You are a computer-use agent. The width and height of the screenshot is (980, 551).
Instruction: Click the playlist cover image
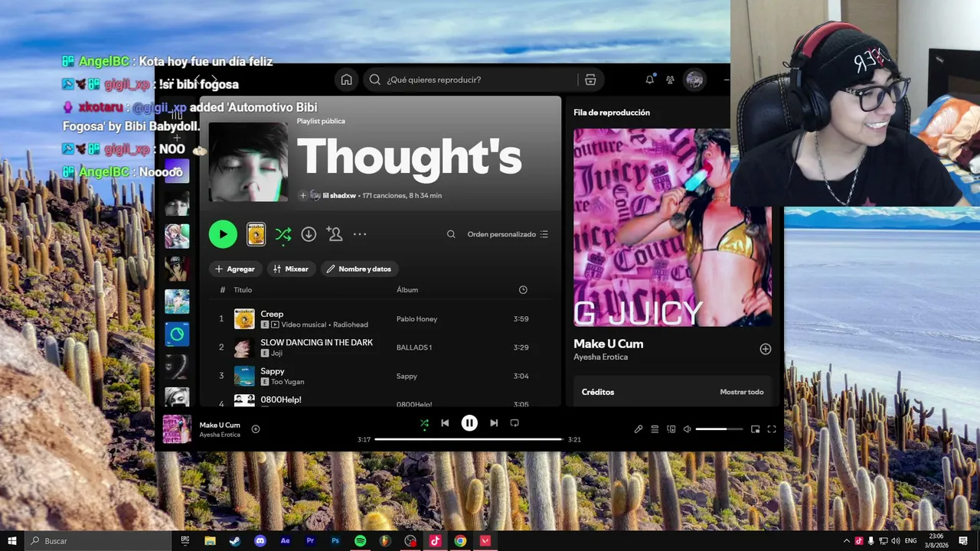click(x=248, y=162)
